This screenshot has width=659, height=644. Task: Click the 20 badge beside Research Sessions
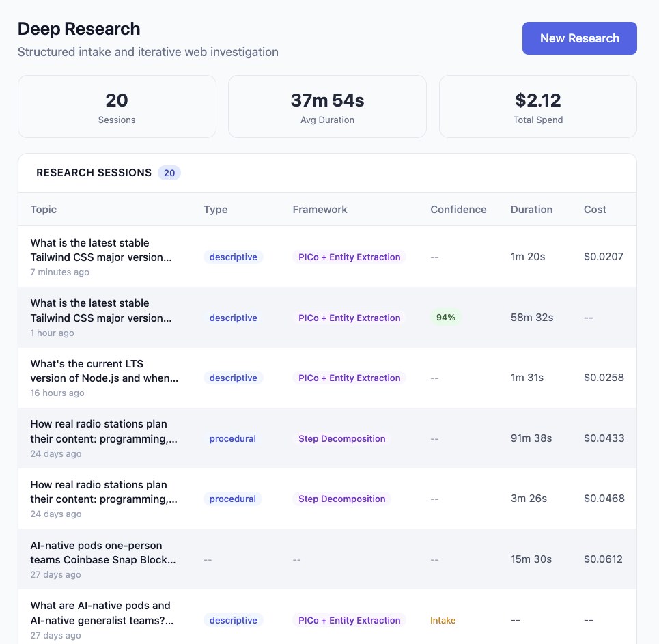coord(169,173)
